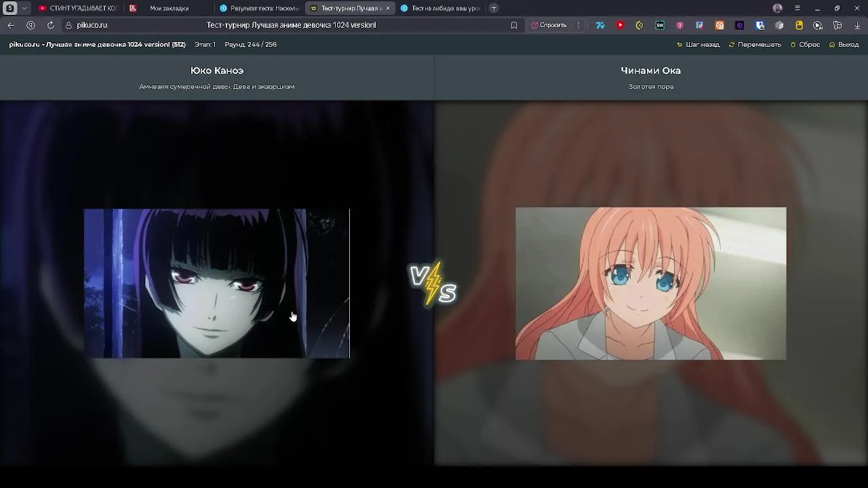The height and width of the screenshot is (488, 868).
Task: Click Шаг назад to undo last choice
Action: tap(698, 45)
